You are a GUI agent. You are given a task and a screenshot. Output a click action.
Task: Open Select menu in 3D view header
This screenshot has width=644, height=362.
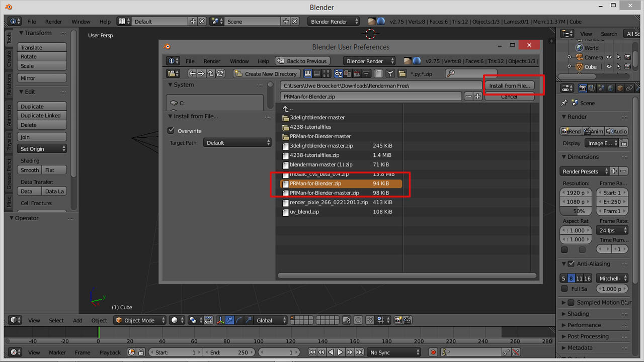point(56,320)
